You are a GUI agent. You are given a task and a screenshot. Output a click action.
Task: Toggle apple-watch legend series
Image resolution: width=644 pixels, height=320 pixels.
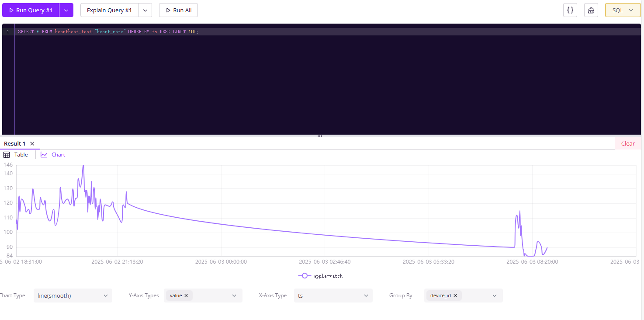pos(320,276)
